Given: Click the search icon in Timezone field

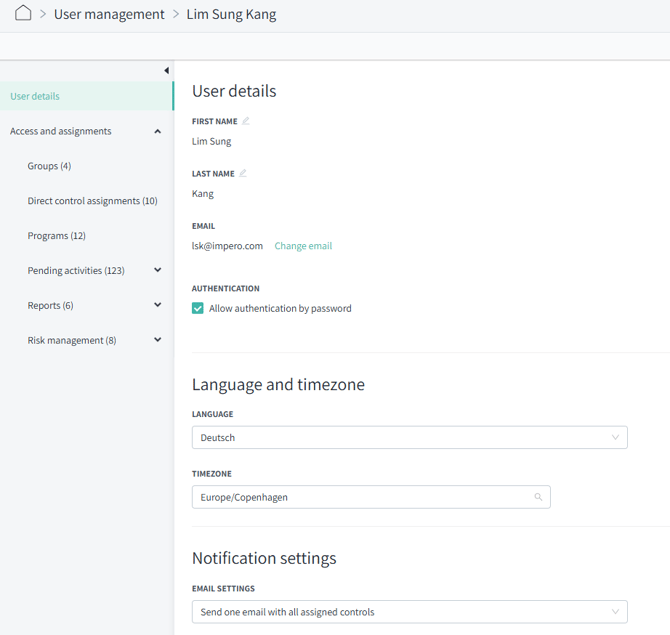Looking at the screenshot, I should click(539, 497).
